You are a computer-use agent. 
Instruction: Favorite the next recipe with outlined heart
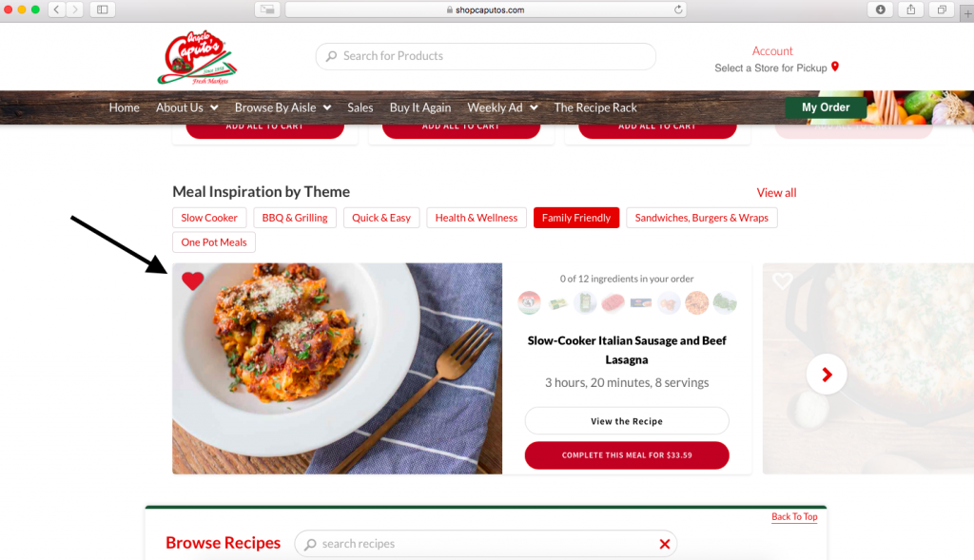coord(782,281)
